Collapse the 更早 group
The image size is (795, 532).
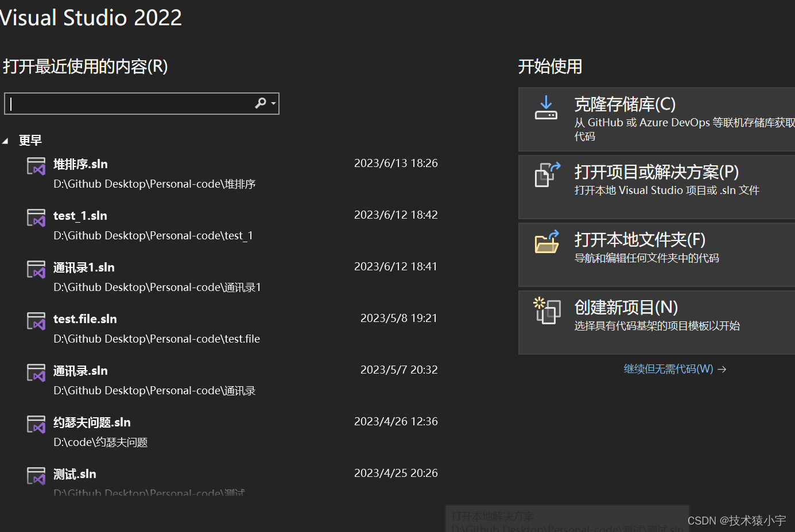click(6, 141)
